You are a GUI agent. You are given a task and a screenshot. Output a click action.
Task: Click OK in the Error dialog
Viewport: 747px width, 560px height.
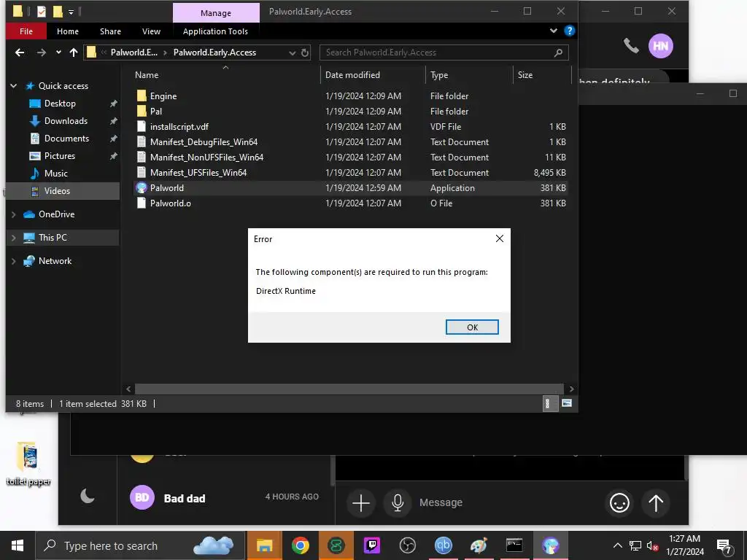tap(472, 327)
